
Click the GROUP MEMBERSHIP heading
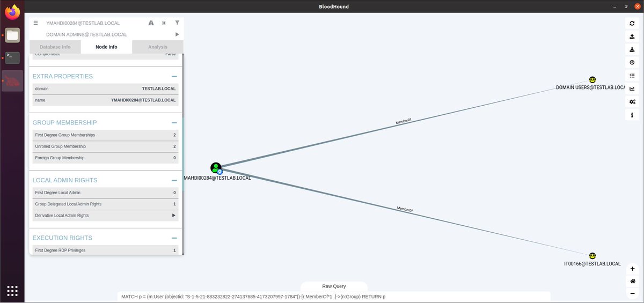pos(64,123)
